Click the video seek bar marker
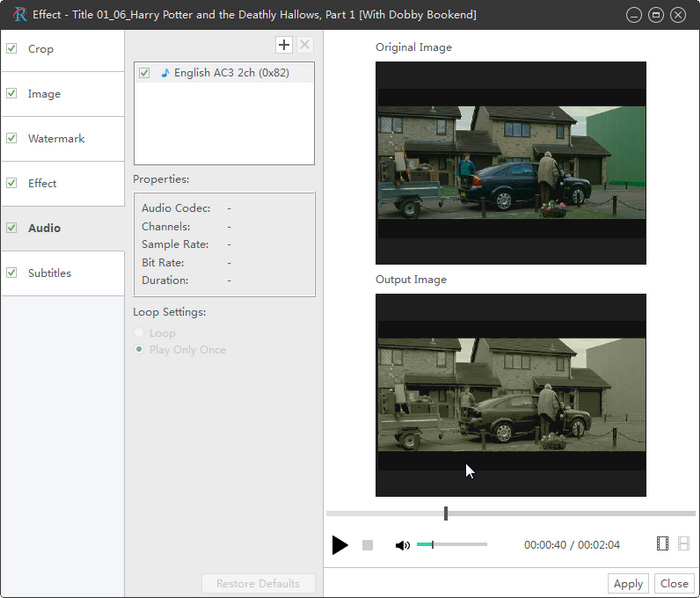This screenshot has width=700, height=598. 446,514
